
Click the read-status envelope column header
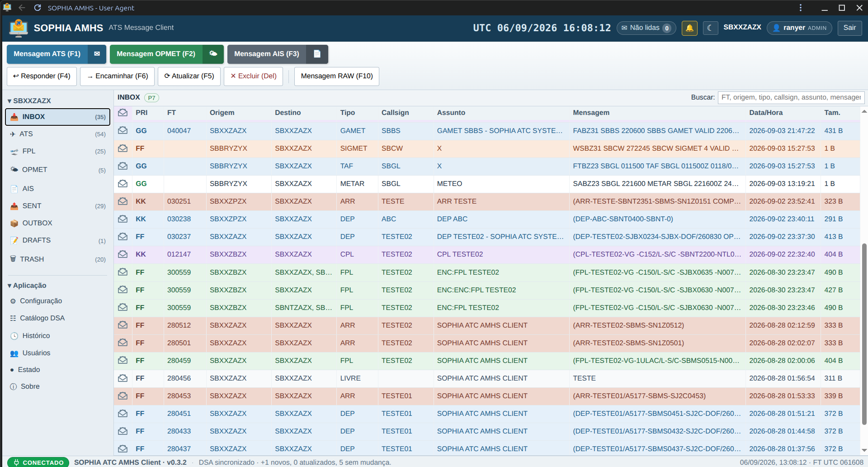pyautogui.click(x=123, y=113)
